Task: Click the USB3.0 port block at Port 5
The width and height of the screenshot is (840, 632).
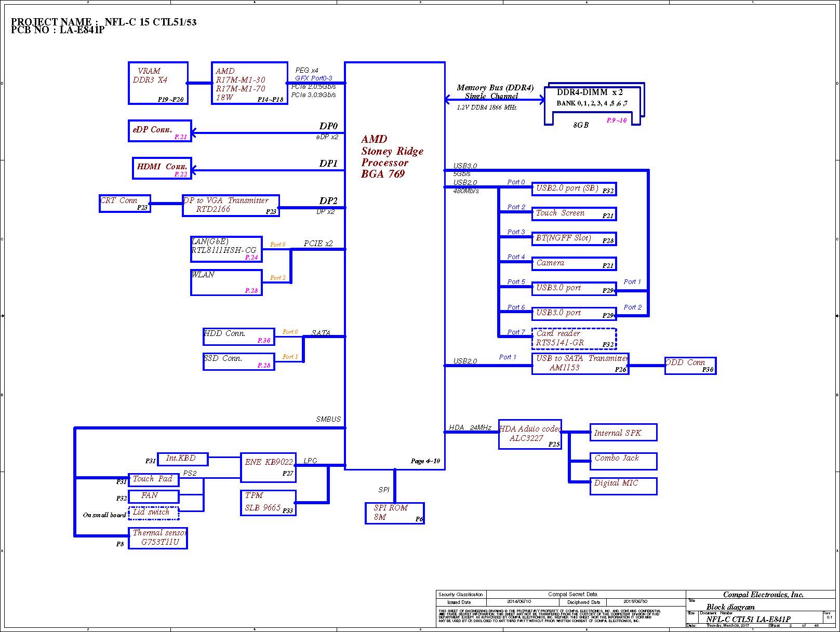Action: pyautogui.click(x=574, y=289)
